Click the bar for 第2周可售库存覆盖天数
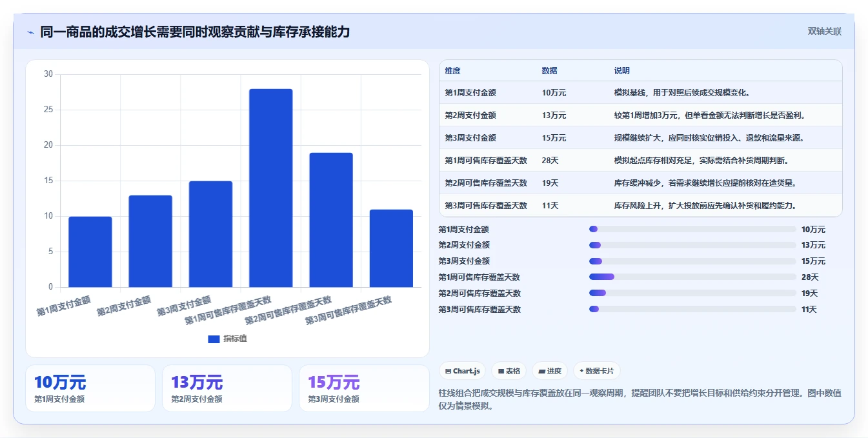This screenshot has height=438, width=868. 331,220
